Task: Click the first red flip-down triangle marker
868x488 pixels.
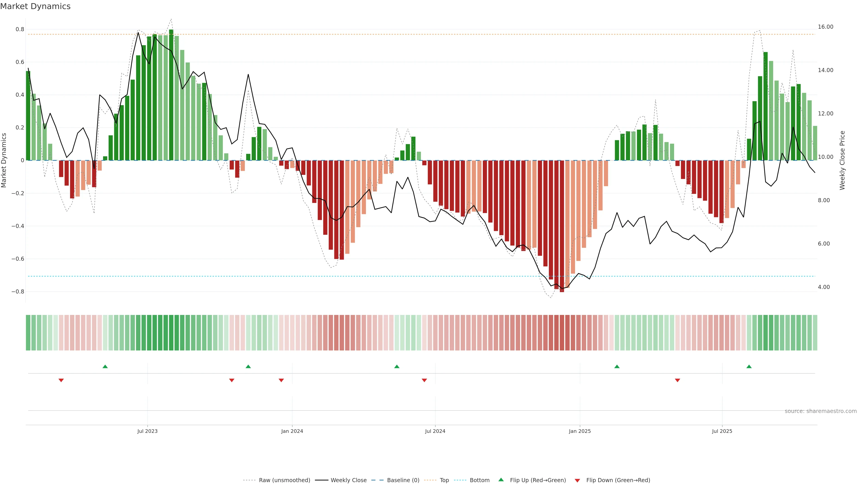Action: (61, 380)
